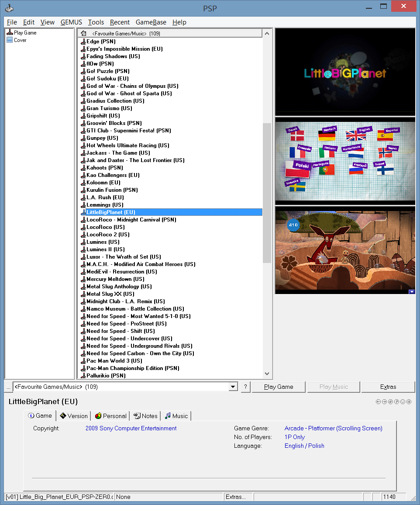Click the Arcade - Platformer genre link

click(x=334, y=429)
